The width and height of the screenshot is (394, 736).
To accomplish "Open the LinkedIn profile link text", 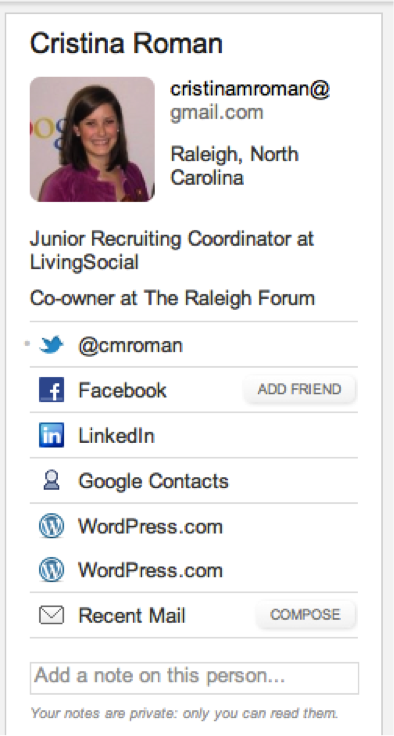I will tap(116, 436).
